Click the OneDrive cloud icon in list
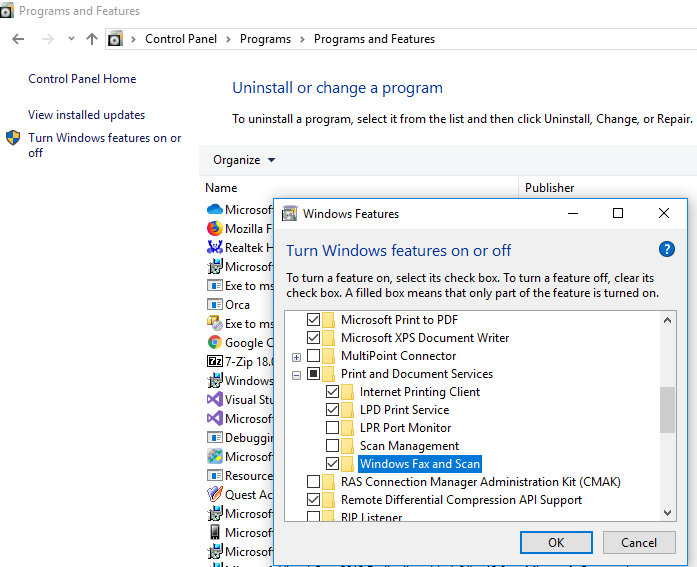This screenshot has height=567, width=697. point(214,210)
